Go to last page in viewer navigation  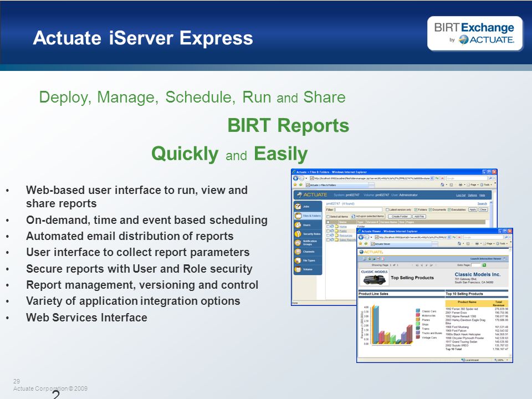click(x=431, y=265)
